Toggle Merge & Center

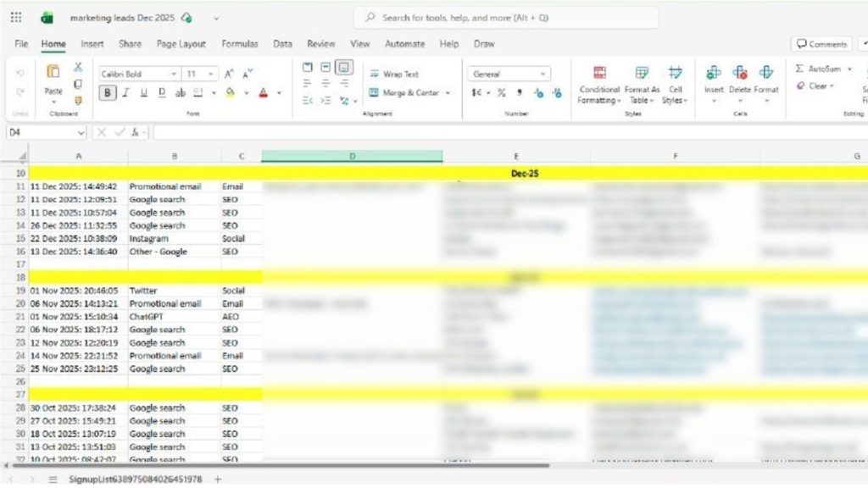[x=404, y=93]
